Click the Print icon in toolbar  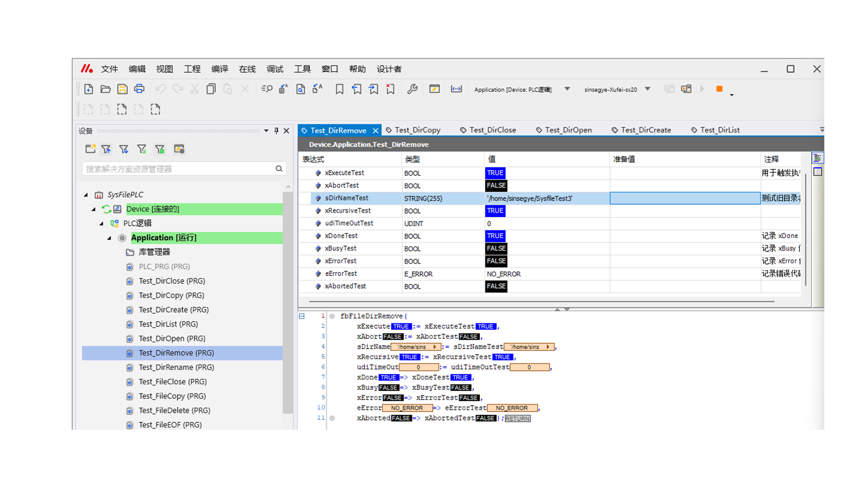click(x=139, y=89)
